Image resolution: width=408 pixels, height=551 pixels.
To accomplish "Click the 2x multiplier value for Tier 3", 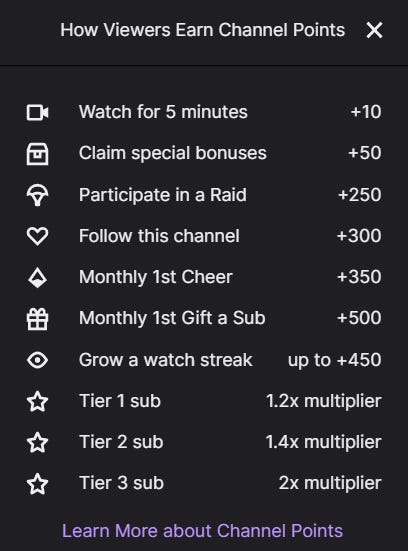I will point(330,483).
